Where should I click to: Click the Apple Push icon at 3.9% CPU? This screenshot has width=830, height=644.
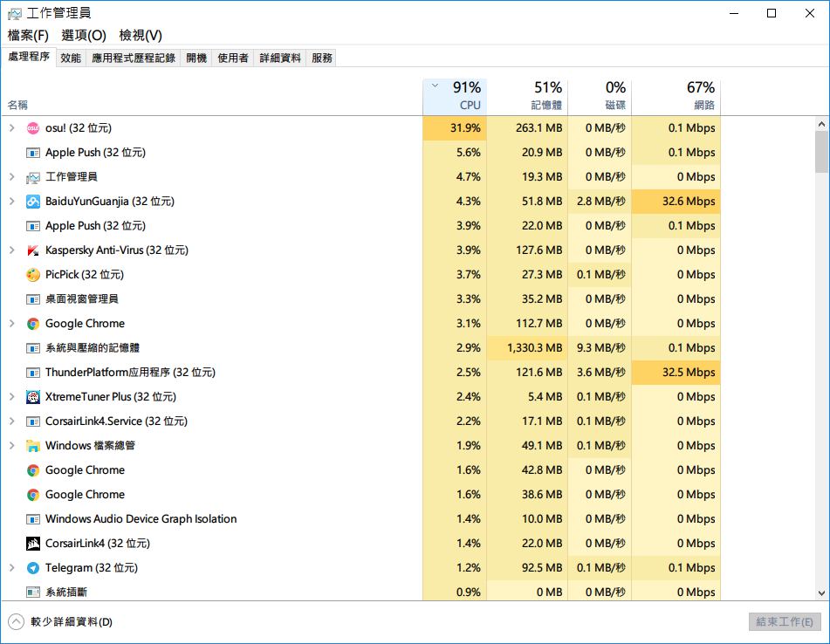(33, 226)
